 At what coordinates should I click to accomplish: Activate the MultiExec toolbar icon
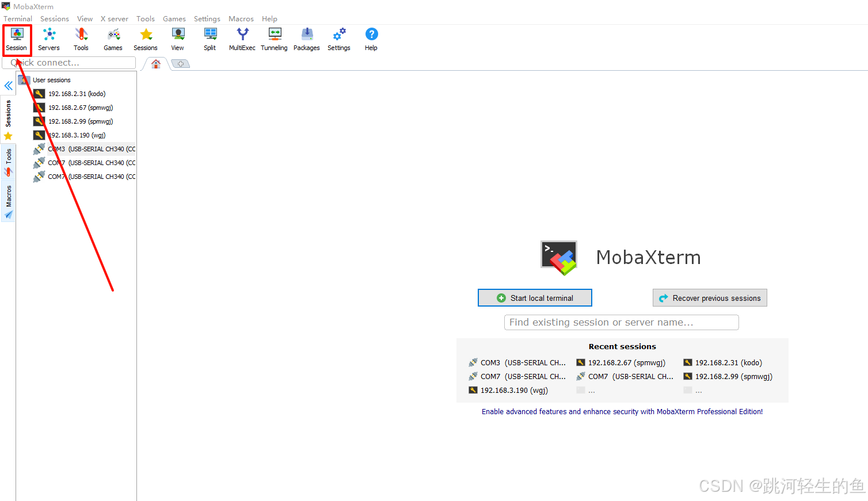pos(242,40)
